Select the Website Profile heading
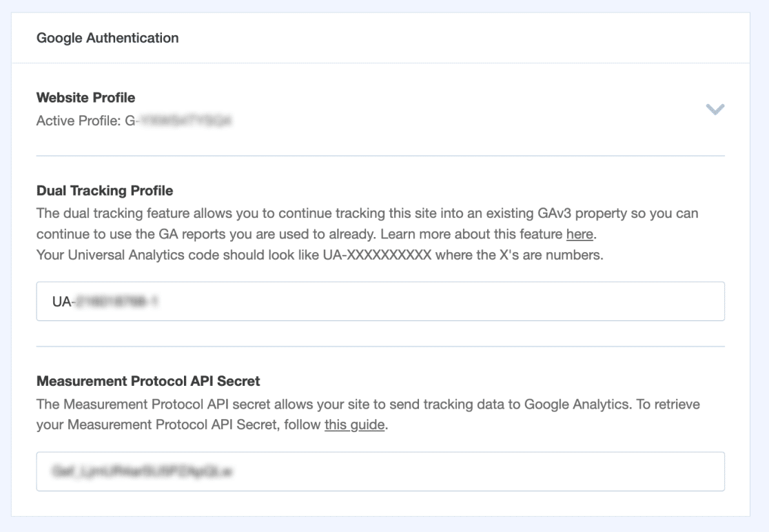The width and height of the screenshot is (769, 532). [86, 98]
